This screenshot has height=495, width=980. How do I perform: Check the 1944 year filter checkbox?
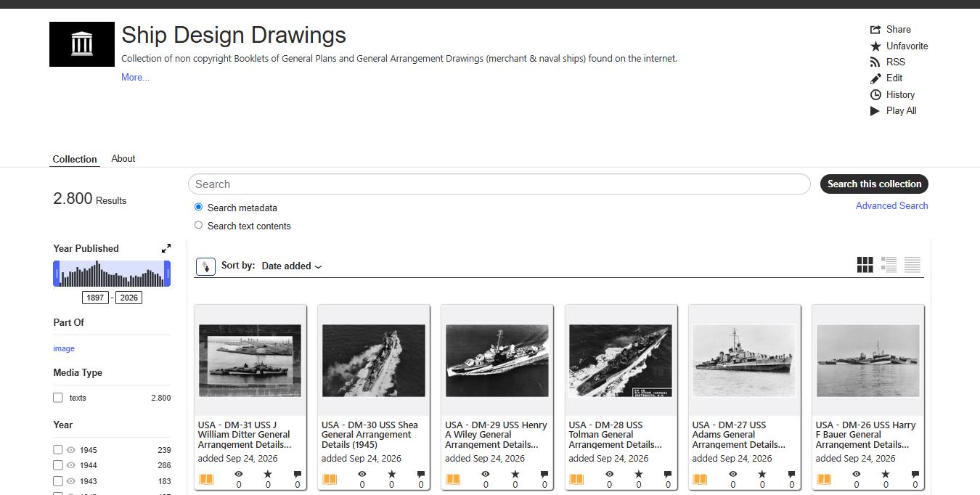[x=58, y=465]
